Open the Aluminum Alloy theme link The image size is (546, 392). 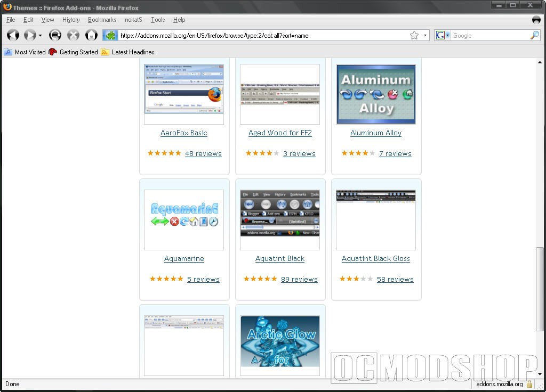tap(376, 133)
